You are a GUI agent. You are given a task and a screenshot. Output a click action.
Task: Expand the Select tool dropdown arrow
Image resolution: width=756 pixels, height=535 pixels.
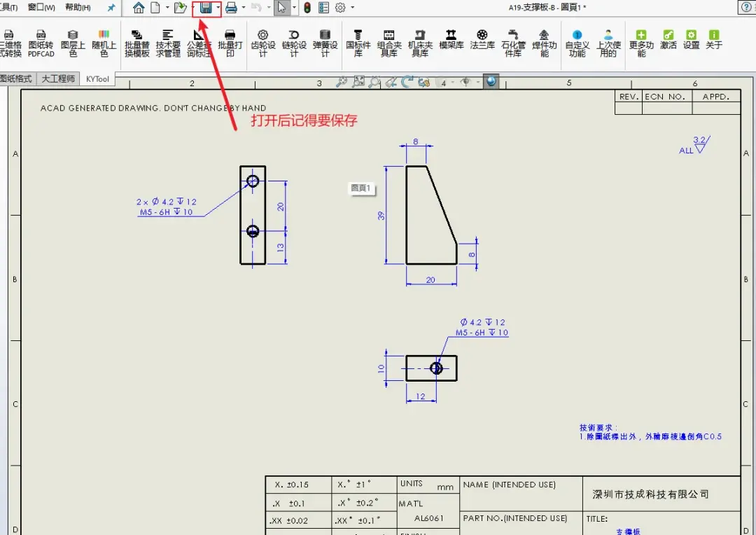pyautogui.click(x=294, y=8)
